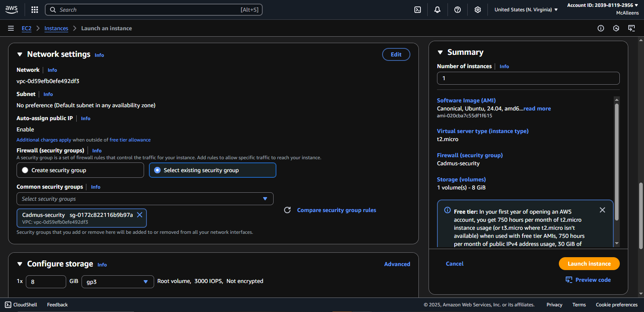Open the Additional charges apply link
The width and height of the screenshot is (644, 312).
tap(44, 140)
